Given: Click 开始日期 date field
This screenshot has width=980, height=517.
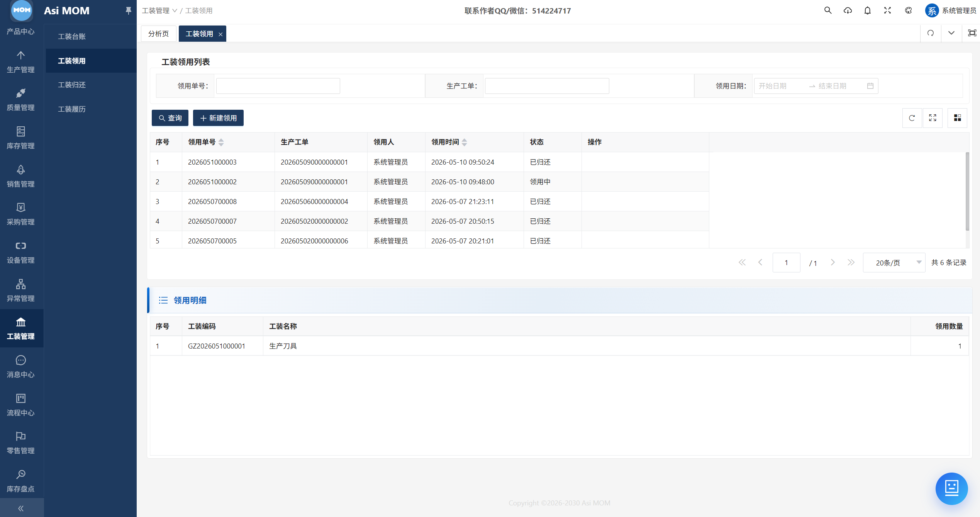Looking at the screenshot, I should (781, 86).
